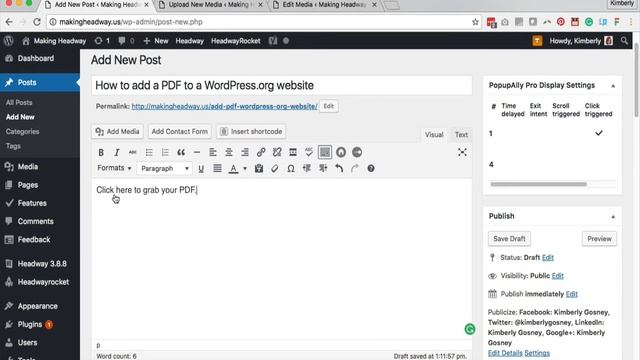Redo the last edit
The image size is (640, 360).
pos(355,169)
